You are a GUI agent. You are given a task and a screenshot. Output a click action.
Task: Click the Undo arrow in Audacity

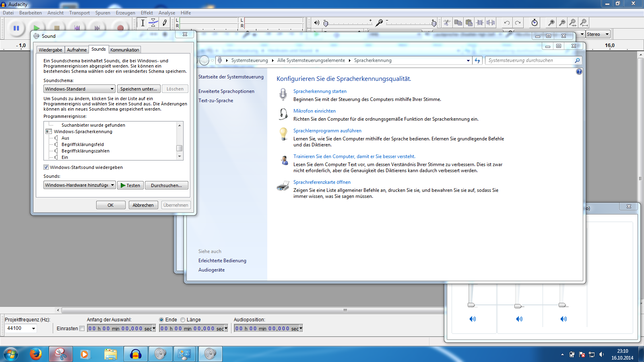507,23
